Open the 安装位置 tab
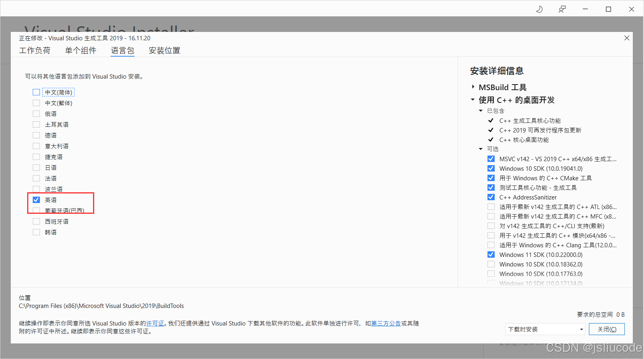 click(x=164, y=50)
